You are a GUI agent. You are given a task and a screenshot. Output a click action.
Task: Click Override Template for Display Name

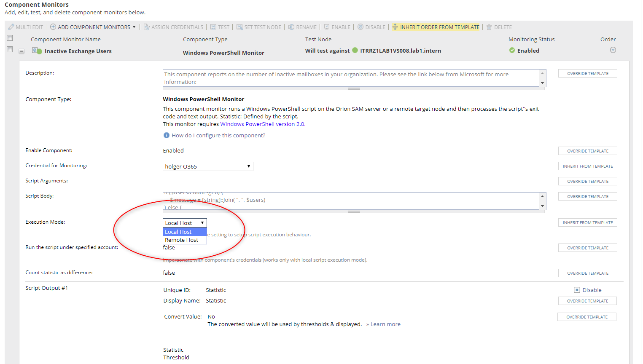click(x=587, y=301)
